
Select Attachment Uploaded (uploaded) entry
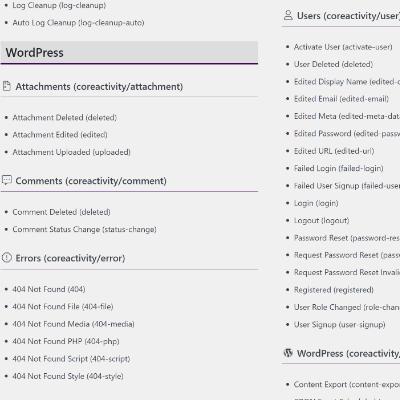point(71,152)
